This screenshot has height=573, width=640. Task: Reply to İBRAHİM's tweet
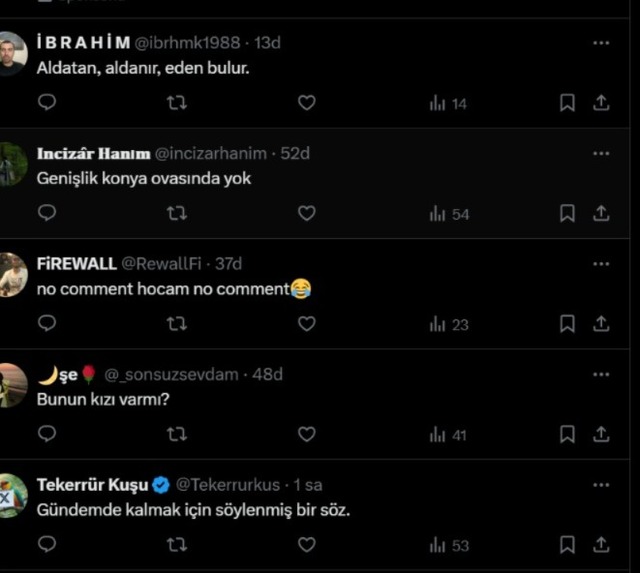(47, 103)
